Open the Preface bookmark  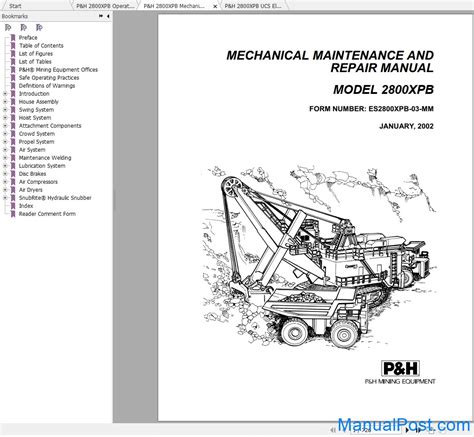tap(28, 38)
